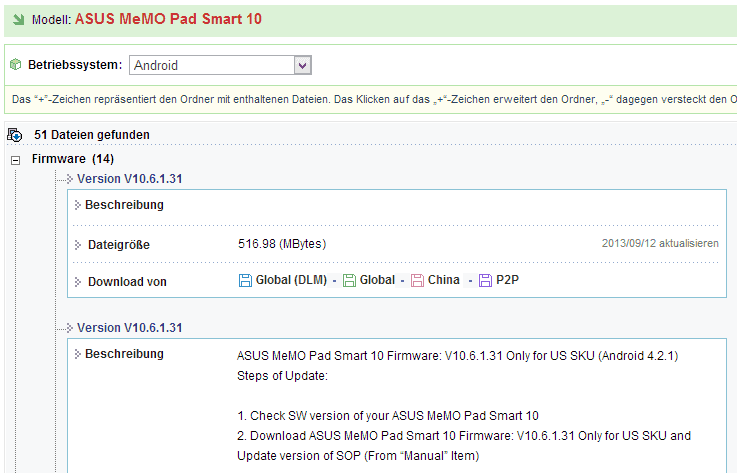Open the second Version V10.6.1.31 entry

point(130,328)
